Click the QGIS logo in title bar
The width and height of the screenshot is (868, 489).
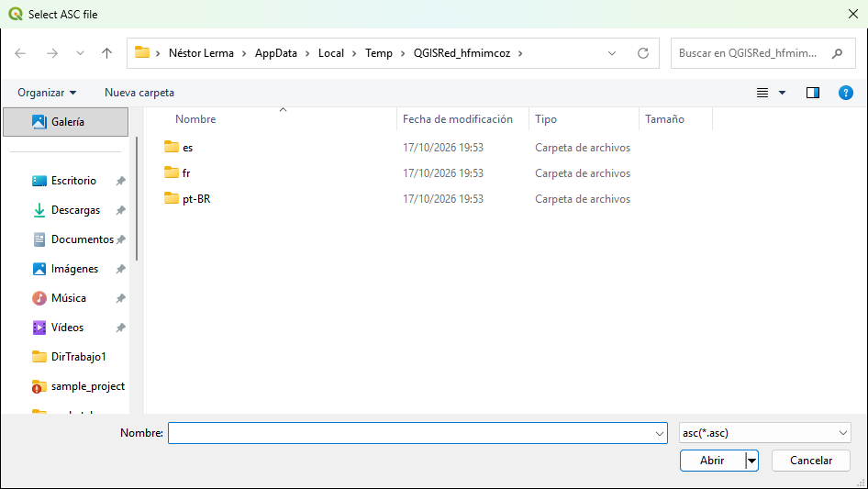click(16, 14)
